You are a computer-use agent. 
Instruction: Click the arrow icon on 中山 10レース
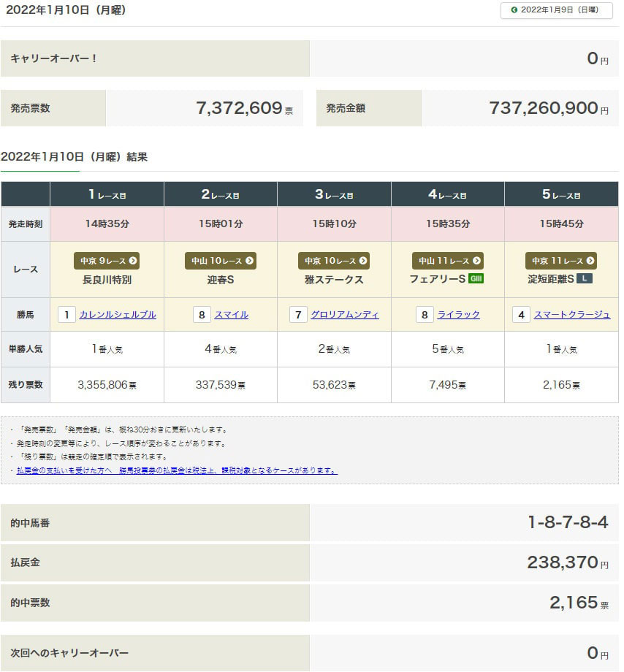(x=249, y=261)
